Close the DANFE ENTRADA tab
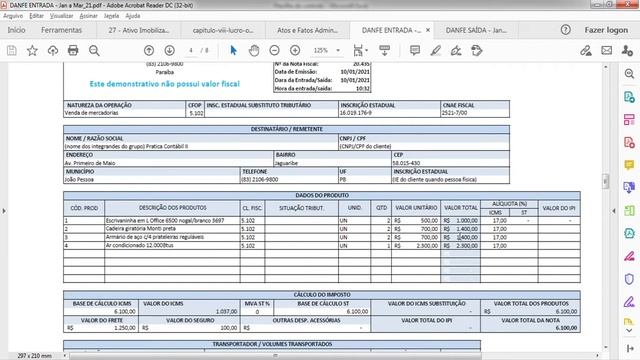 pos(428,30)
